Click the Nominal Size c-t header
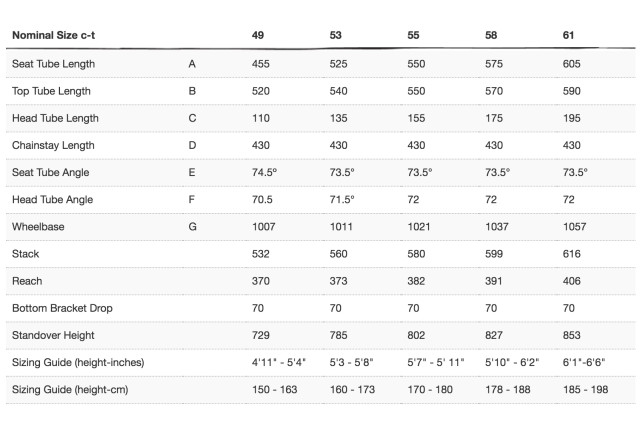 pos(53,35)
